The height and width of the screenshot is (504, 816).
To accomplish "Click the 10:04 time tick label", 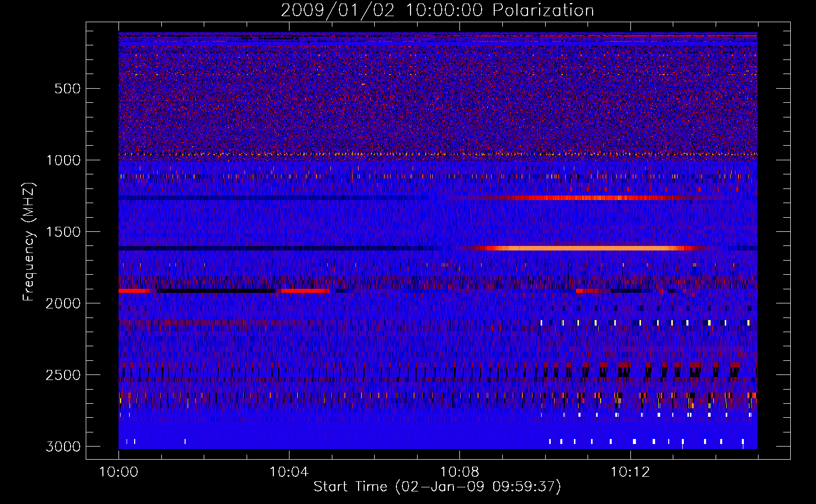I will click(x=289, y=472).
